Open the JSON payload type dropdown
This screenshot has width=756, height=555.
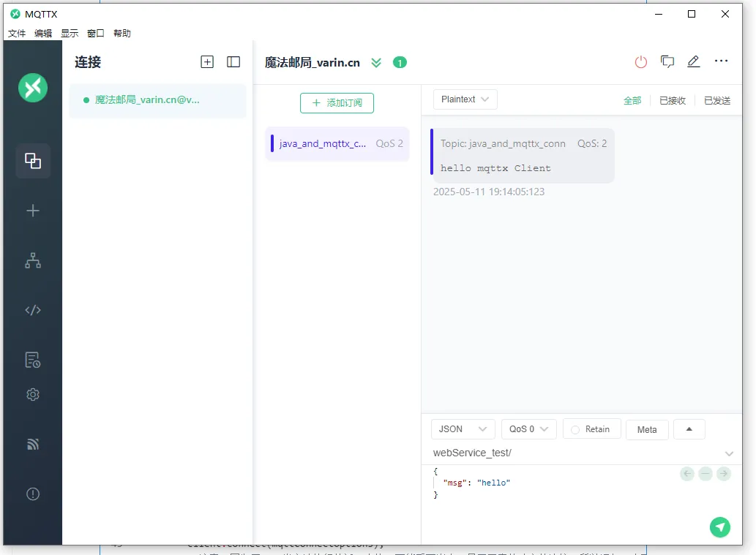coord(463,428)
